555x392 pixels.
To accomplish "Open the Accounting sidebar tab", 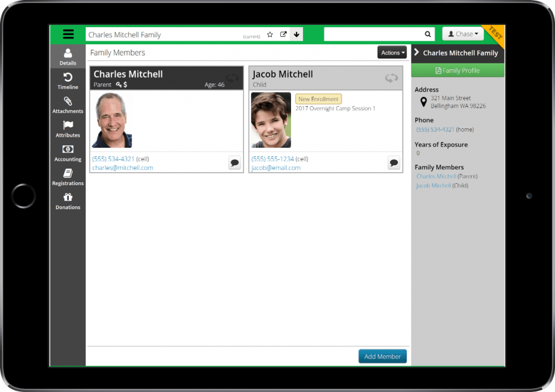I will click(68, 153).
